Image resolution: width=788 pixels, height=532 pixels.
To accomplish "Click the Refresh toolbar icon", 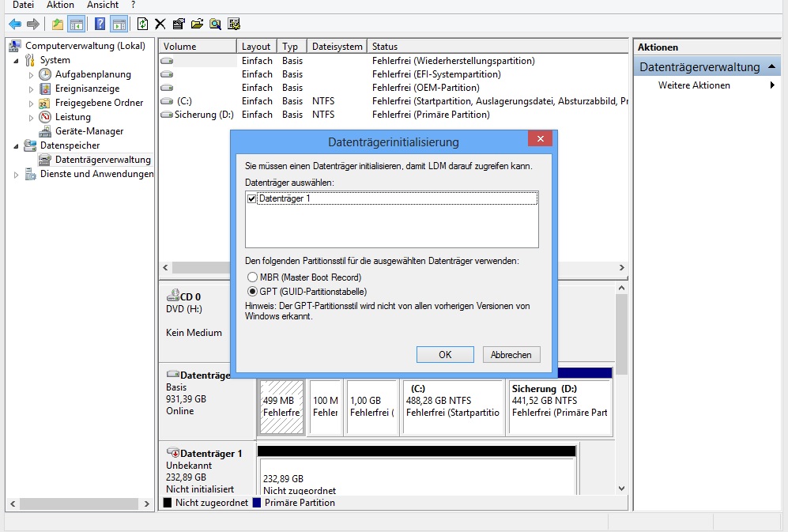I will (x=143, y=24).
